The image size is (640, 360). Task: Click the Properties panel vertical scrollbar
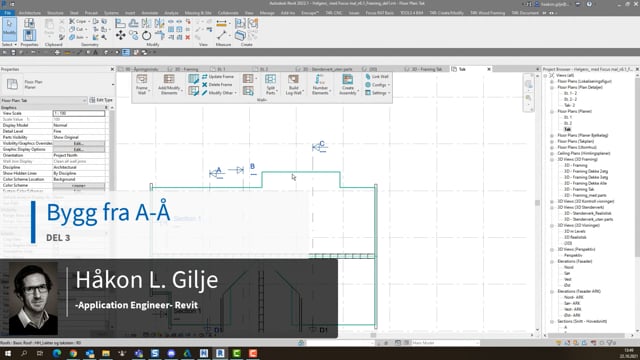[x=112, y=151]
